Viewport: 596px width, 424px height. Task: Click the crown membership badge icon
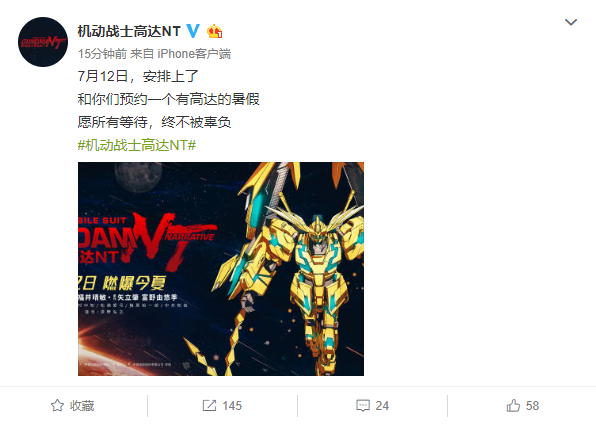pos(214,31)
